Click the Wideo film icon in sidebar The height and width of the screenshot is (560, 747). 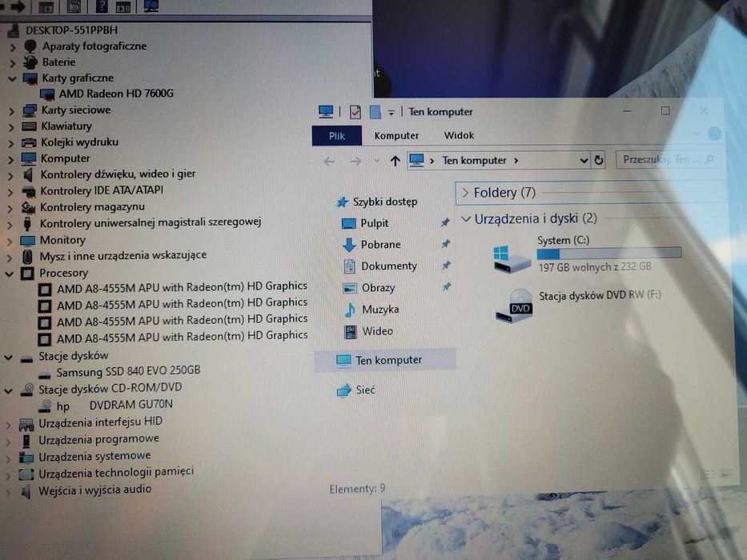pos(351,331)
